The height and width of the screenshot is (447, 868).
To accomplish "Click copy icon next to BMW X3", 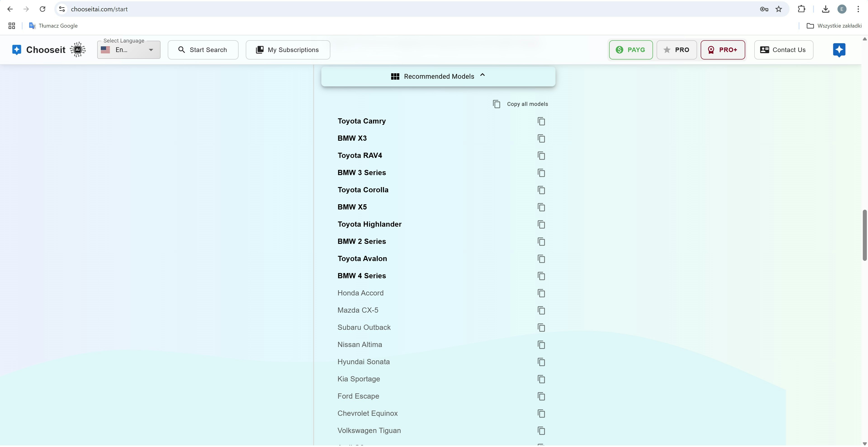I will coord(541,138).
